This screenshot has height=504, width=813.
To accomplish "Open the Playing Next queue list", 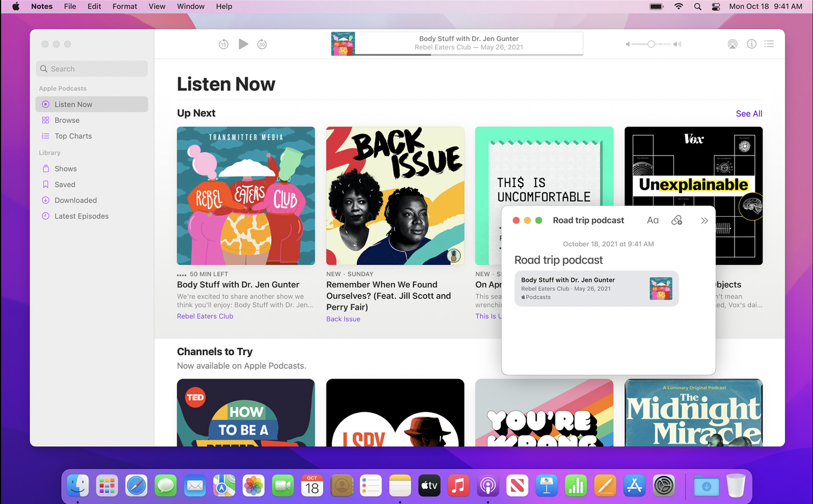I will (769, 44).
